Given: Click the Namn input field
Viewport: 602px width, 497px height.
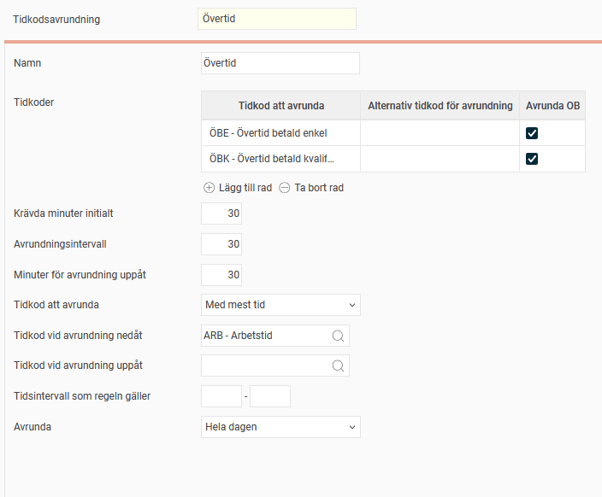Looking at the screenshot, I should point(279,63).
